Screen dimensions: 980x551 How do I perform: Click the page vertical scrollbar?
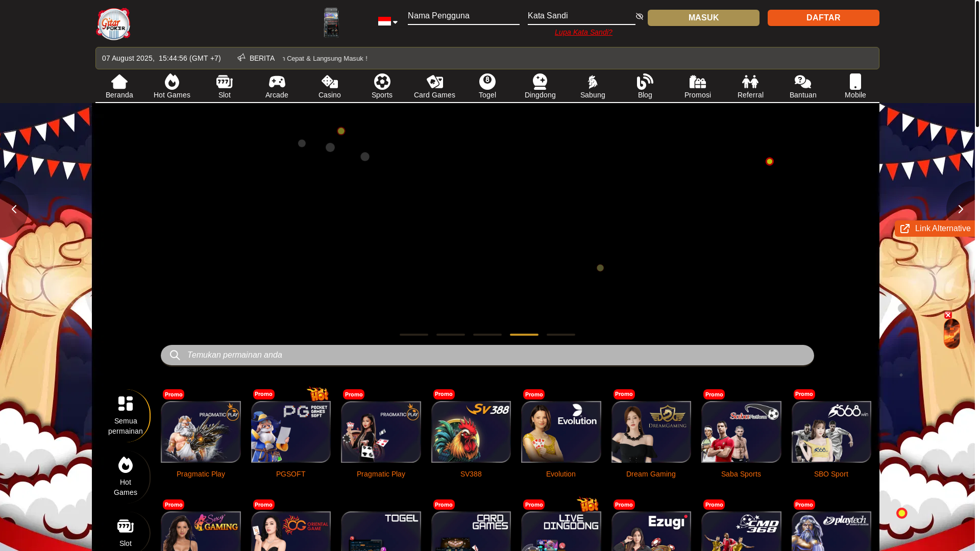[977, 64]
